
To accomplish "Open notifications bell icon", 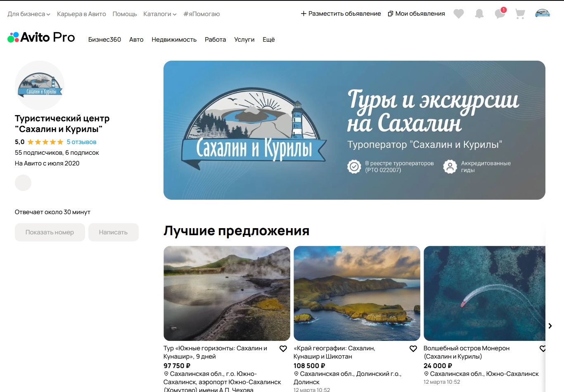I will [479, 14].
